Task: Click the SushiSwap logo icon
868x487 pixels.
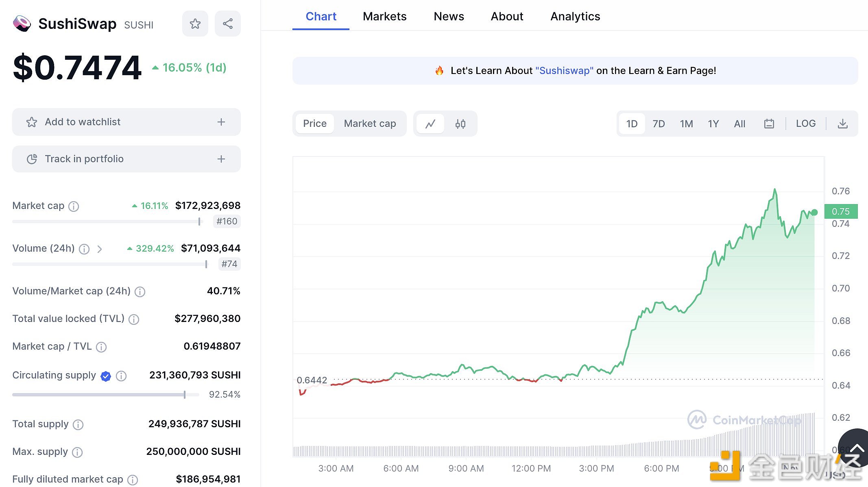Action: pyautogui.click(x=22, y=24)
